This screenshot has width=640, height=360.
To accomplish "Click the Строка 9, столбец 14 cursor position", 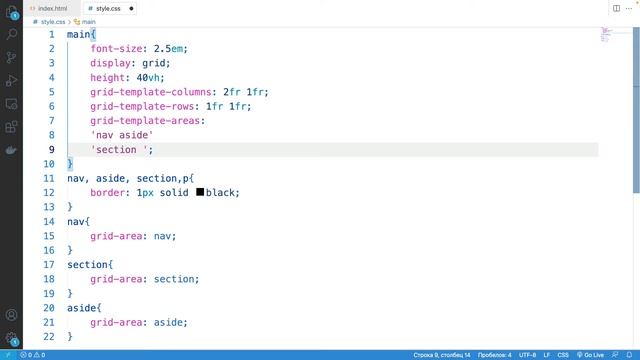I will click(x=442, y=355).
